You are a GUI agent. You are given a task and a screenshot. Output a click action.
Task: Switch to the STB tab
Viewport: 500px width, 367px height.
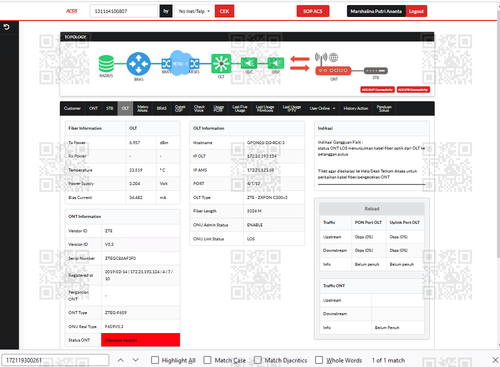(x=110, y=108)
